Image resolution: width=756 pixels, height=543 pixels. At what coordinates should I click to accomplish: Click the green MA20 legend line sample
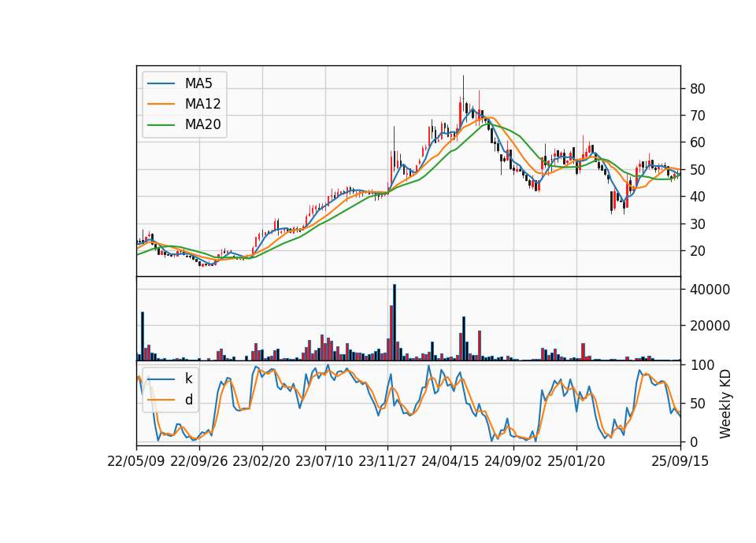point(161,125)
